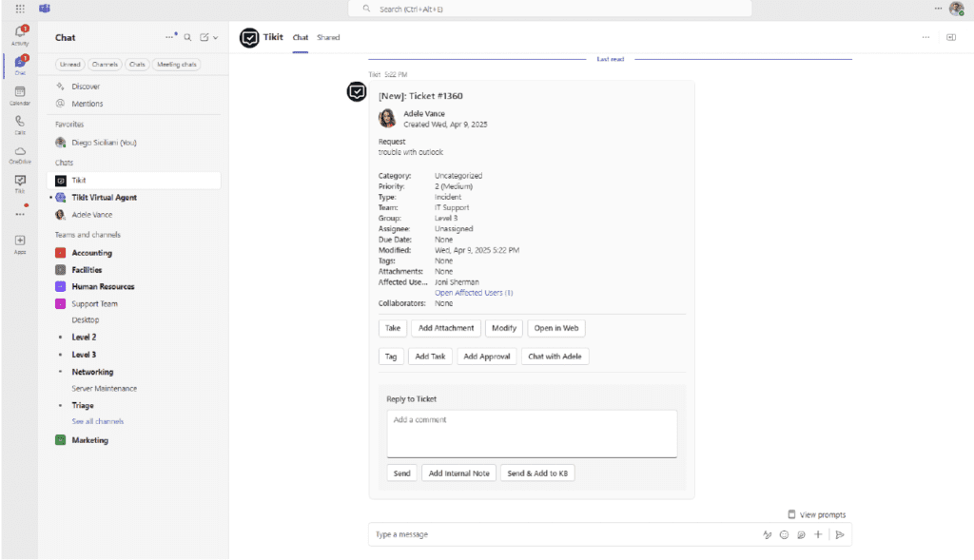Filter chat list by Chats pill

click(x=137, y=65)
